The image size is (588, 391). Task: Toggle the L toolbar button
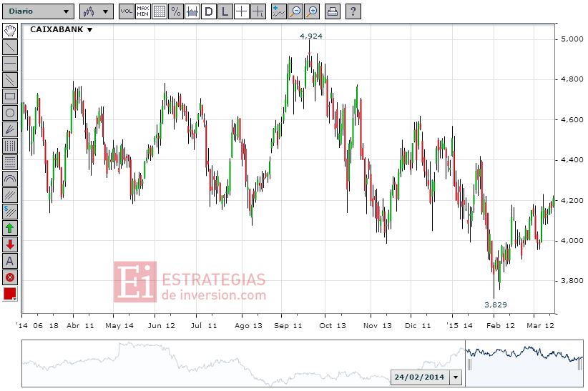coord(225,11)
